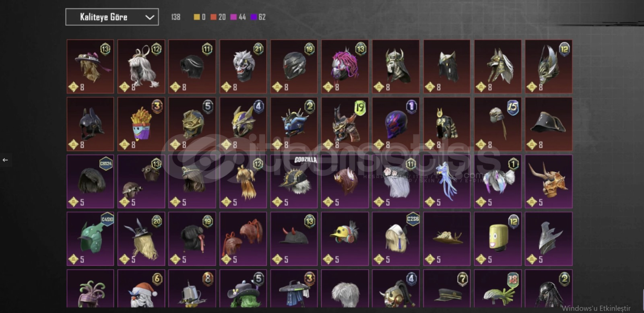Select the yellow cylinder smiley head item

click(x=498, y=239)
